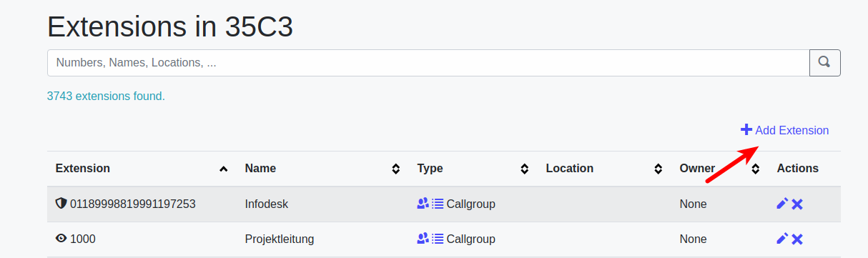This screenshot has height=258, width=868.
Task: Sort by the Owner column arrows
Action: pyautogui.click(x=756, y=169)
